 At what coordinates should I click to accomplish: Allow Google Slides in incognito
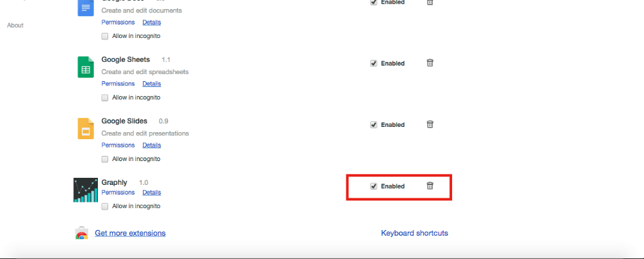coord(105,159)
